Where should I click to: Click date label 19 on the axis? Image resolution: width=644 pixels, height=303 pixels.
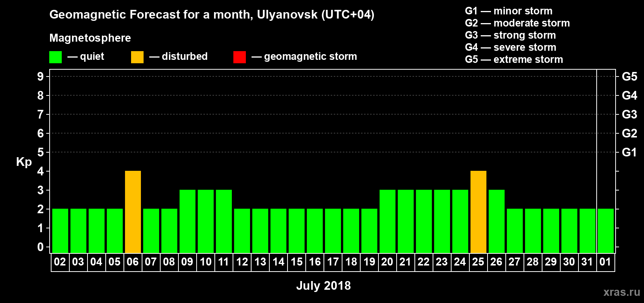369,262
